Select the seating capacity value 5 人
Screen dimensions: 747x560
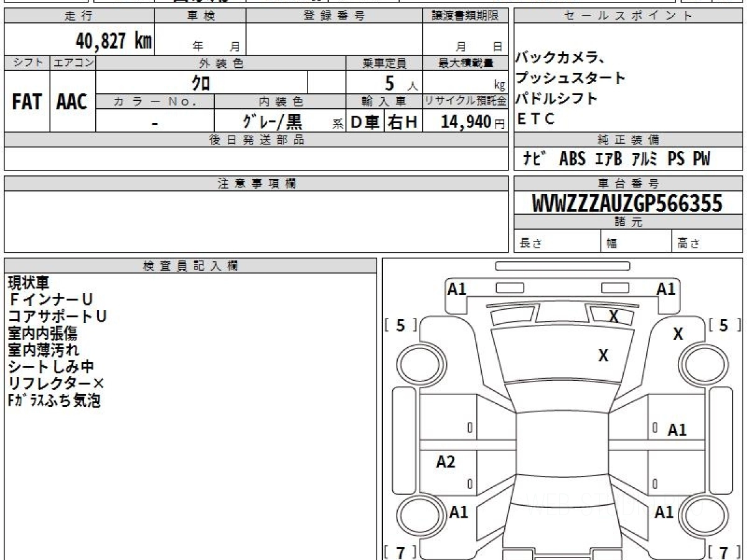coord(402,83)
